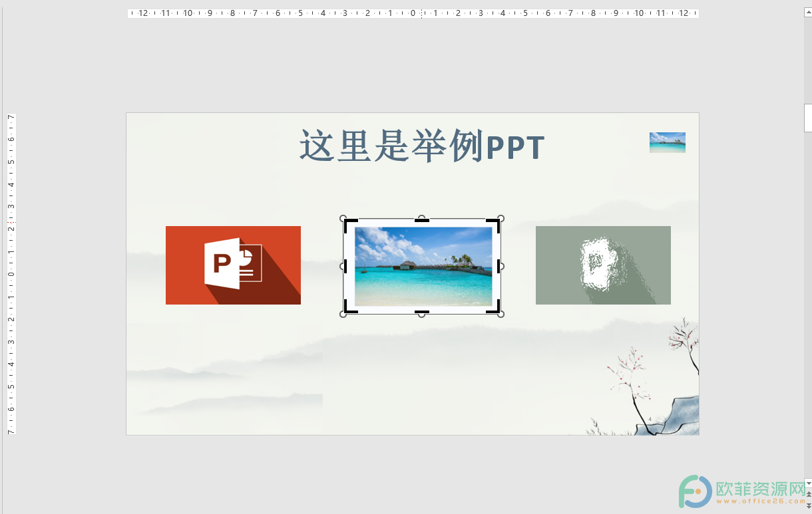This screenshot has height=514, width=812.
Task: Click the vertical scrollbar thumb
Action: coord(808,118)
